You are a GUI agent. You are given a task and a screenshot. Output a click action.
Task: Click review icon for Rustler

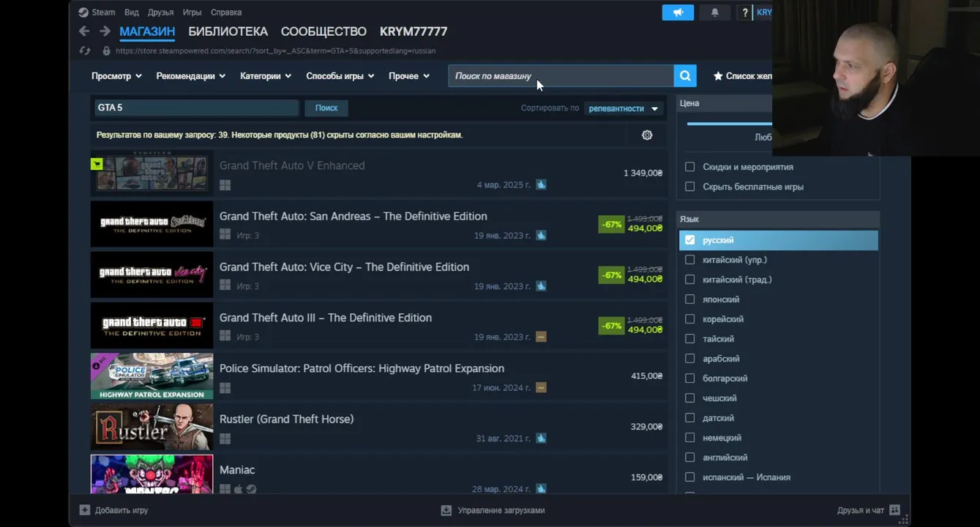(541, 438)
